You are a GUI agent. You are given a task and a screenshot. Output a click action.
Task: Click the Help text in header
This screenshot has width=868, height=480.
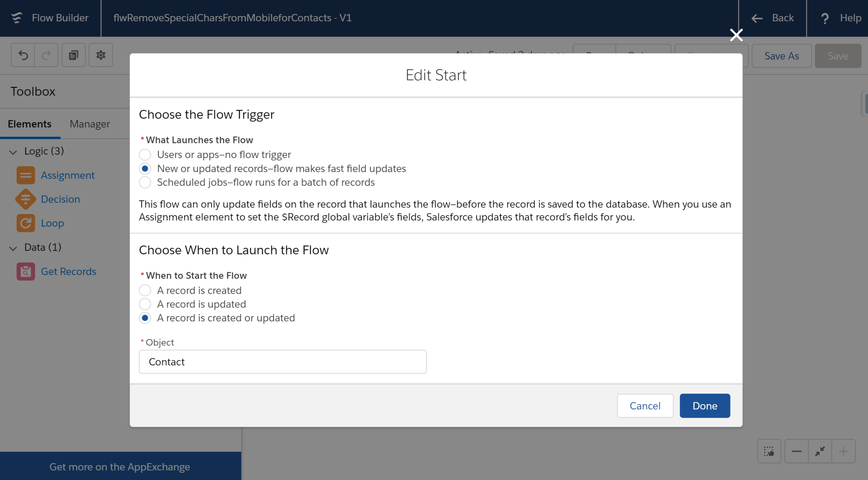tap(851, 18)
